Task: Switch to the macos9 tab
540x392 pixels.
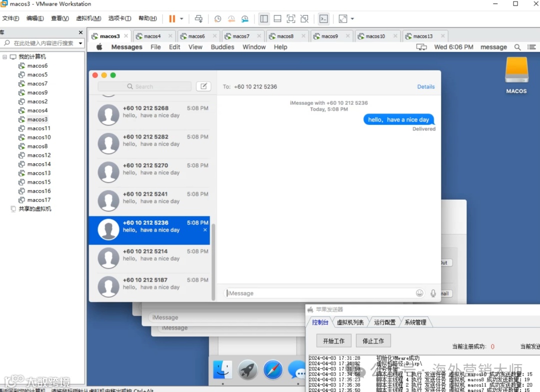Action: coord(329,36)
